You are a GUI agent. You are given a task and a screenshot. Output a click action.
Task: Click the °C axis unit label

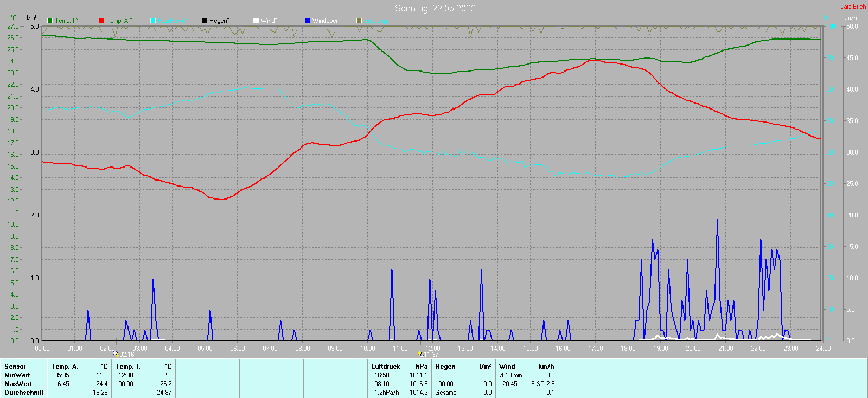[x=14, y=18]
